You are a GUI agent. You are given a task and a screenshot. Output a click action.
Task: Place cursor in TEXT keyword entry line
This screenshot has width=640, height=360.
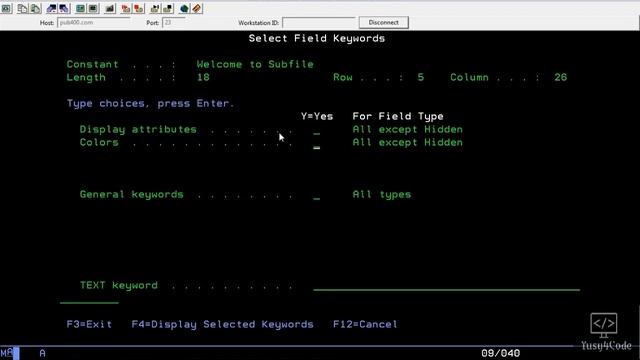pyautogui.click(x=447, y=286)
